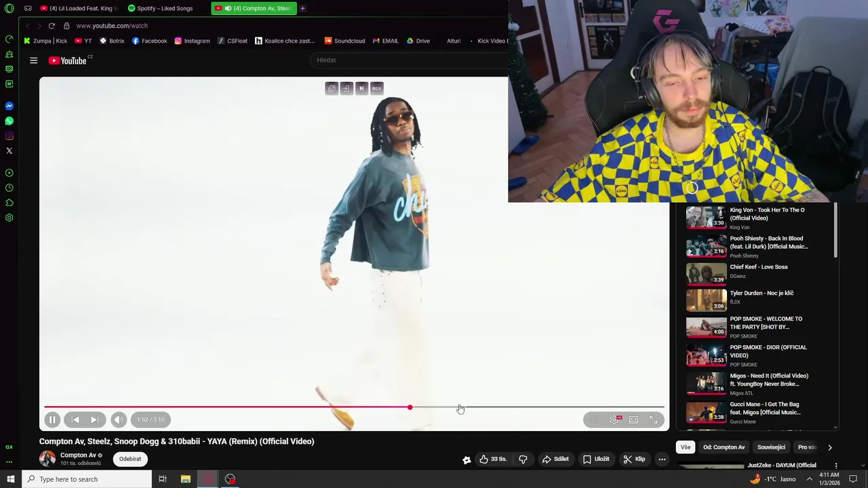Screen dimensions: 868x488
Task: Go to previous video in player
Action: [75, 420]
